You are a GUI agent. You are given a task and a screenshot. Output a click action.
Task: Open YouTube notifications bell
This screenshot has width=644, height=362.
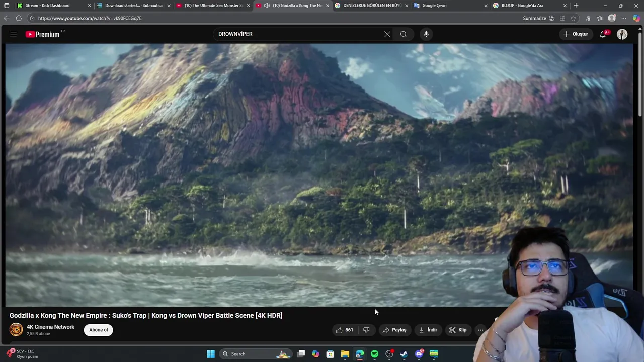(x=603, y=34)
